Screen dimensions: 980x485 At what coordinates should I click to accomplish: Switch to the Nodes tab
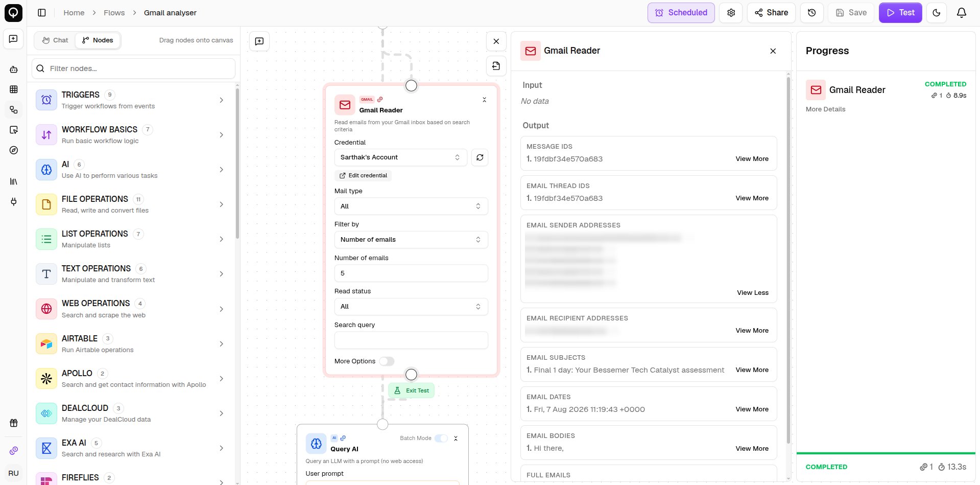(98, 40)
